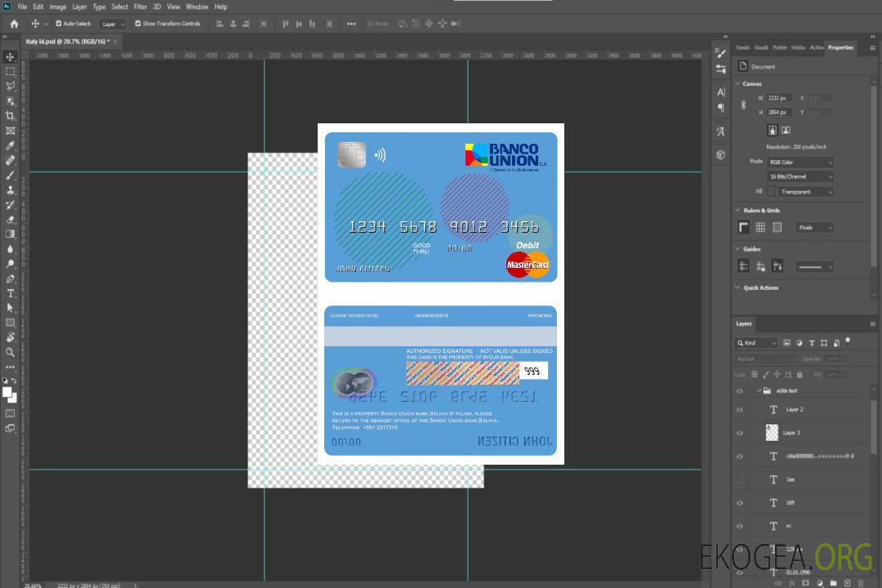Select the Horizontal Type tool
The width and height of the screenshot is (882, 588).
(10, 293)
